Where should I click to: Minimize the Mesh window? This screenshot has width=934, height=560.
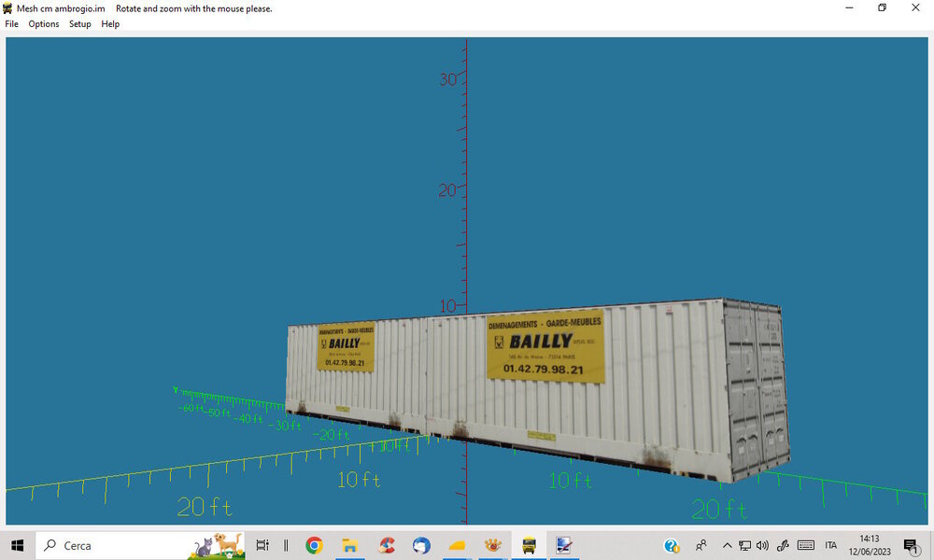click(x=849, y=7)
